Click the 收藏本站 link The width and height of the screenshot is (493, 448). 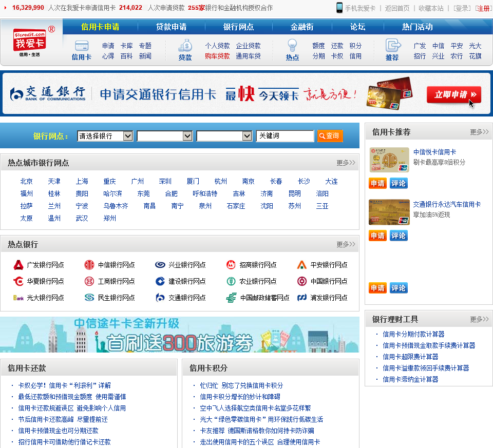[431, 8]
